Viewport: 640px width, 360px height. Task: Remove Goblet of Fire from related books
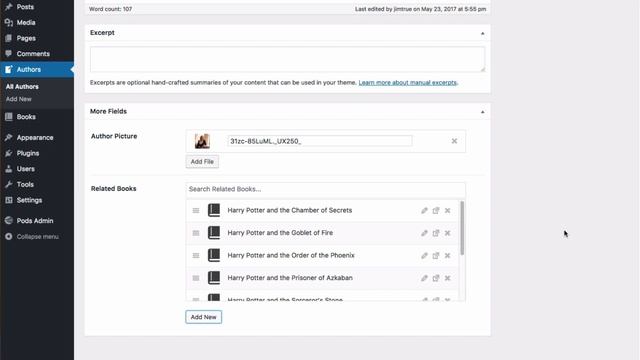(447, 233)
